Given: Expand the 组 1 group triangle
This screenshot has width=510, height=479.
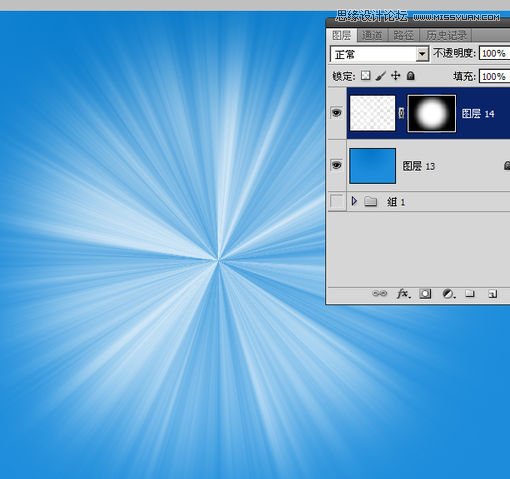Looking at the screenshot, I should click(x=354, y=201).
